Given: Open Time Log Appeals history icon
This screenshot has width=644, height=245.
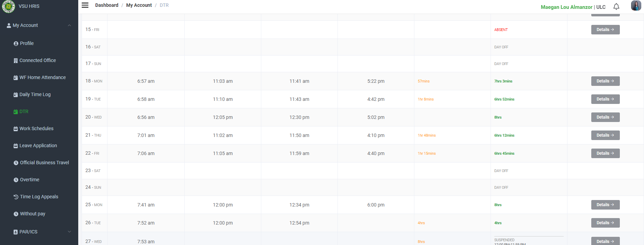Looking at the screenshot, I should (x=16, y=197).
